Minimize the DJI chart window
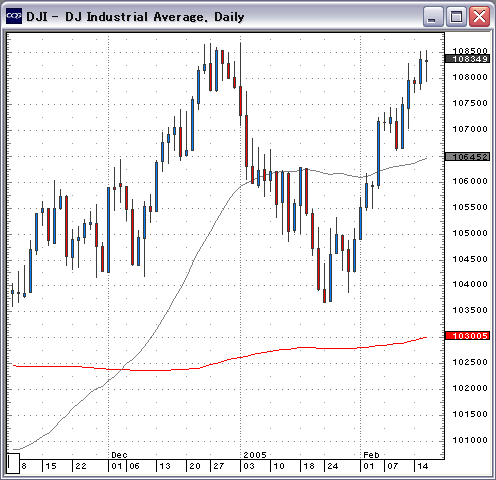496x480 pixels. pos(433,16)
